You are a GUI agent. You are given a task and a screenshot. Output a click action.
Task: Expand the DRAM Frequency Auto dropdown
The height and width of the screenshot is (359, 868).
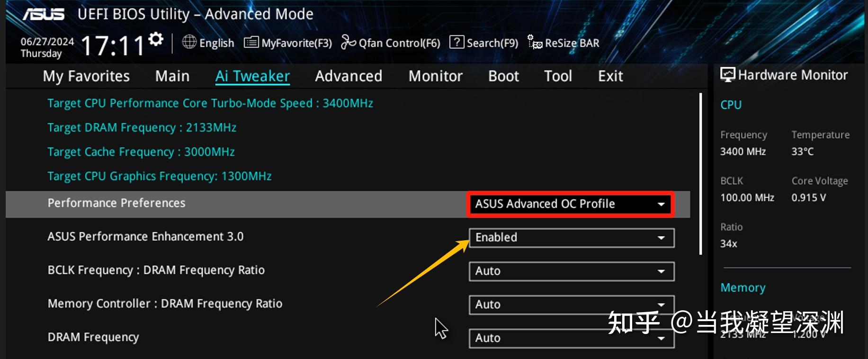click(x=572, y=338)
